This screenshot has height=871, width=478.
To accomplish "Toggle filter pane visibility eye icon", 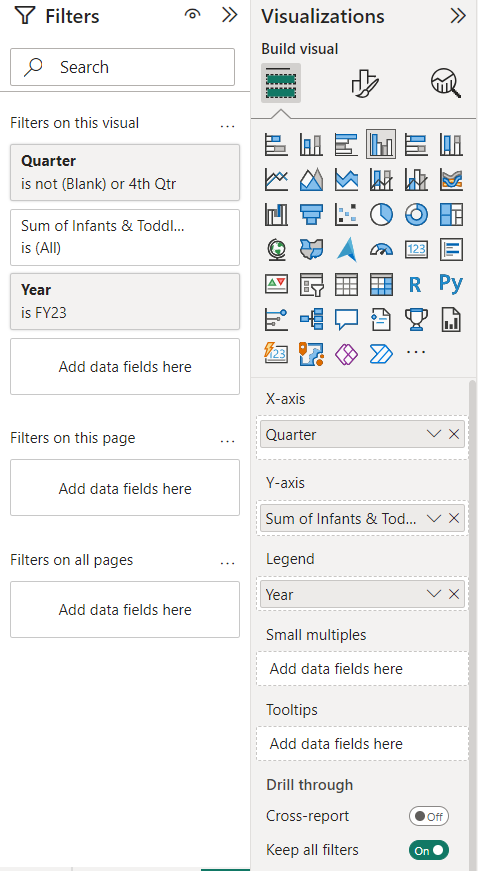I will (192, 15).
